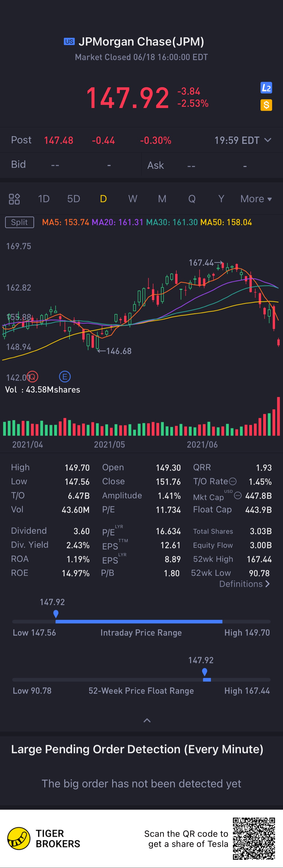Tap the orange dollar sign icon

(x=266, y=105)
